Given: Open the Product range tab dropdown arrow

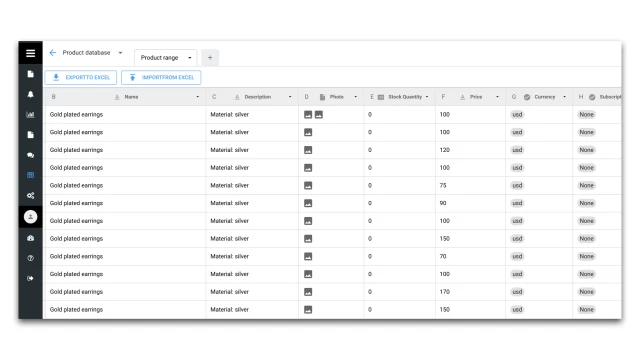Looking at the screenshot, I should pyautogui.click(x=190, y=58).
